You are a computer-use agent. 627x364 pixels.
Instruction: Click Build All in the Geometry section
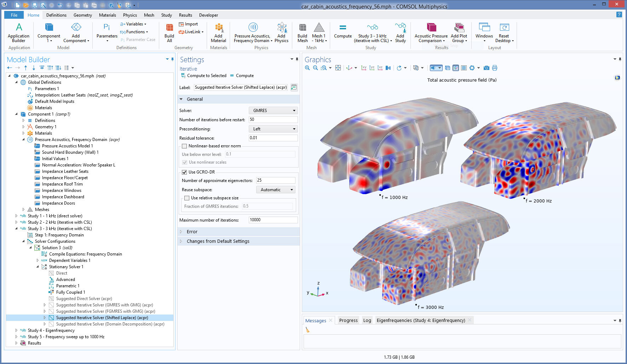[169, 32]
